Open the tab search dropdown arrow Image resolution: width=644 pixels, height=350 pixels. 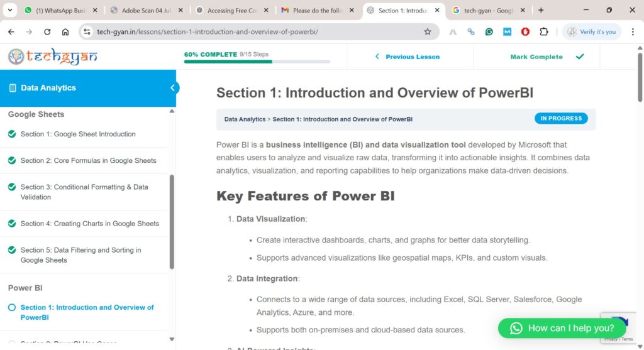(x=10, y=10)
